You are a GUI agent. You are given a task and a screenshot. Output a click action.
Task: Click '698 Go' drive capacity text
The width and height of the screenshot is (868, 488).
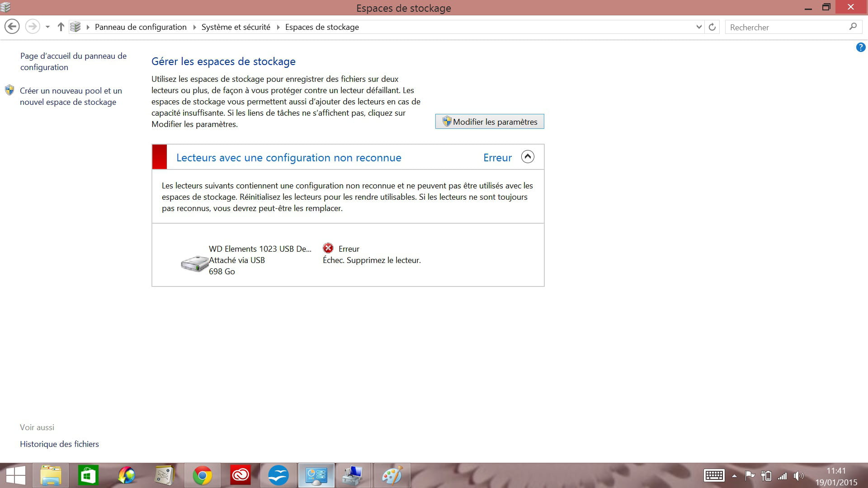click(x=222, y=272)
